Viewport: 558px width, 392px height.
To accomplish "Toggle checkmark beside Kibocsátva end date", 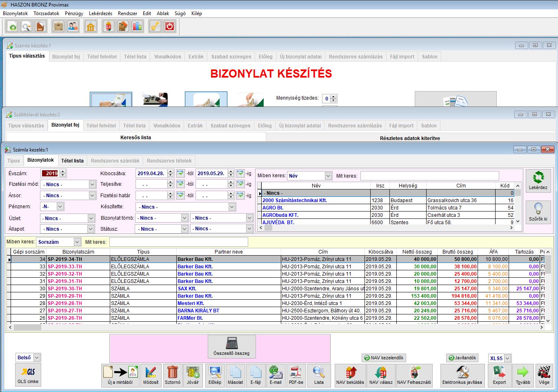I will (x=240, y=174).
